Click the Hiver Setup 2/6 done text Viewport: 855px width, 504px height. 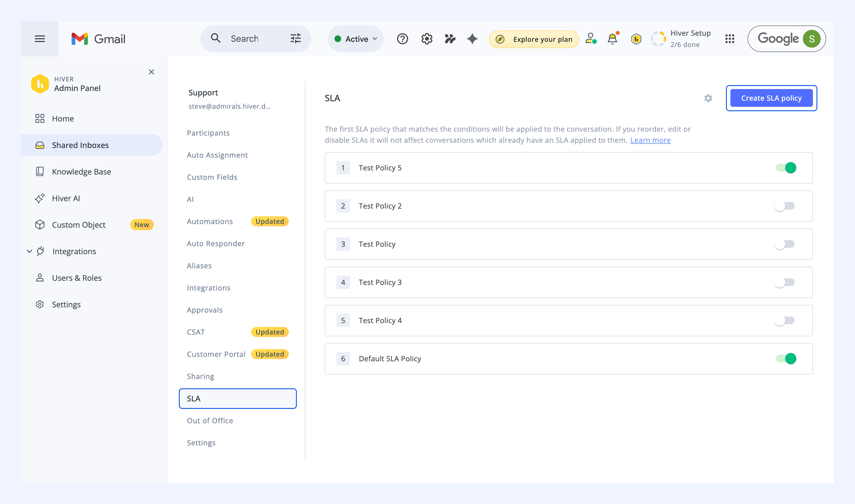(x=691, y=39)
